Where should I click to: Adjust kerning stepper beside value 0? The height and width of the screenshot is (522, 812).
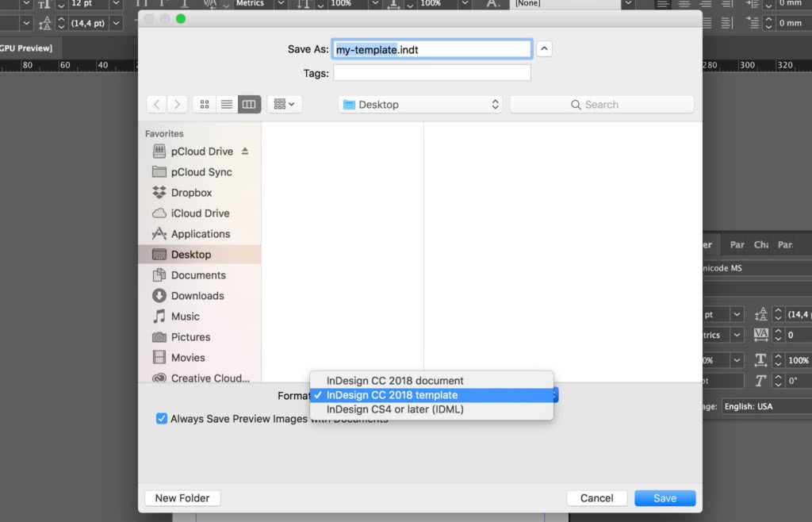coord(778,335)
